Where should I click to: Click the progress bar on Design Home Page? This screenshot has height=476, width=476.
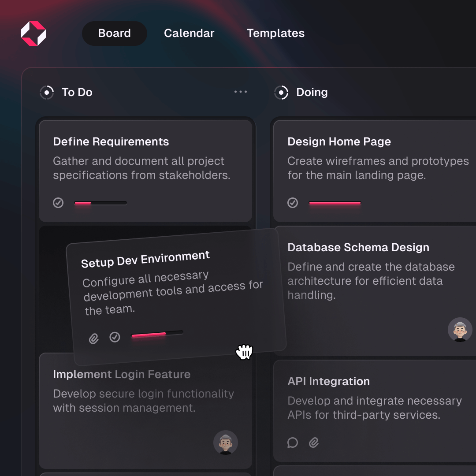pos(335,203)
